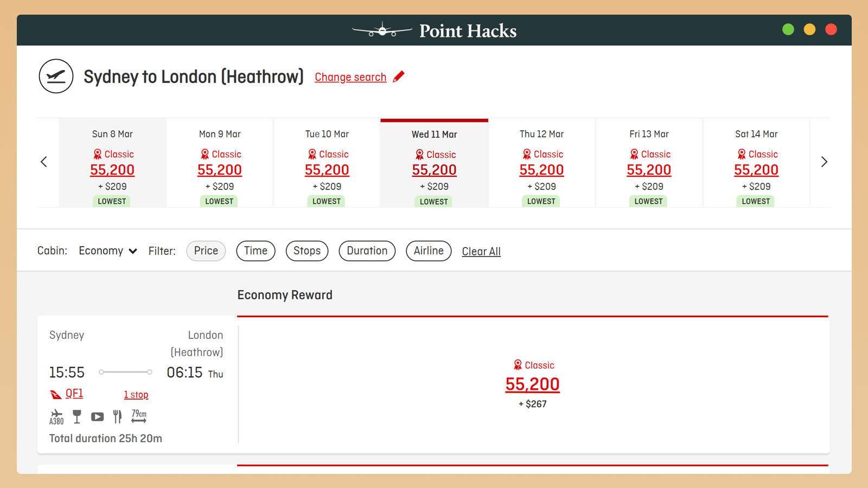Select the Sat 14 Mar date tab
The width and height of the screenshot is (868, 488).
tap(757, 163)
